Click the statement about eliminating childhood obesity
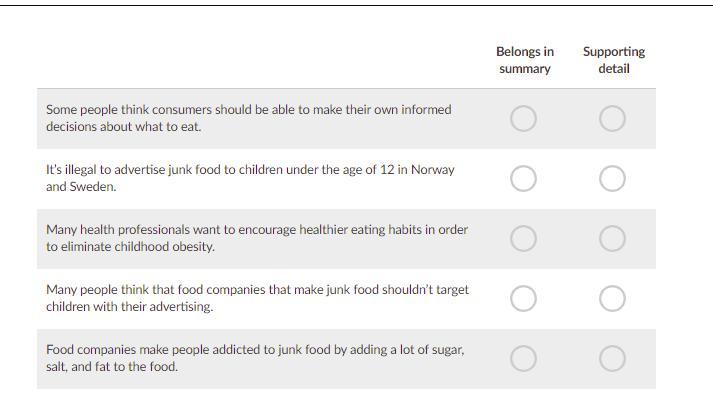Viewport: 713px width, 401px height. pyautogui.click(x=256, y=238)
